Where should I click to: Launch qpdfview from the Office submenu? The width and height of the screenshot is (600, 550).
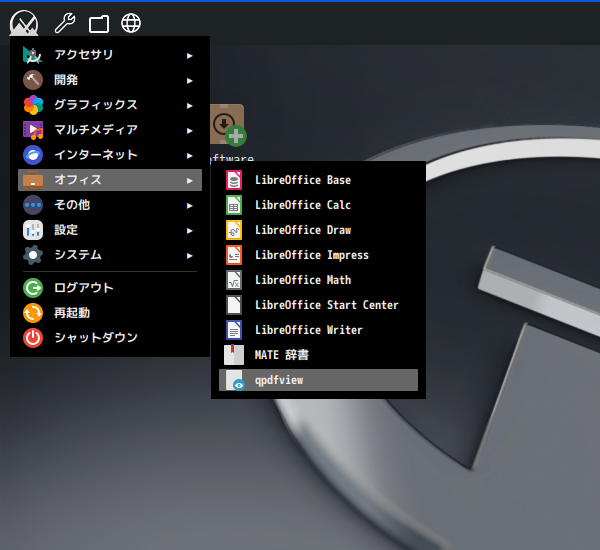pos(318,380)
